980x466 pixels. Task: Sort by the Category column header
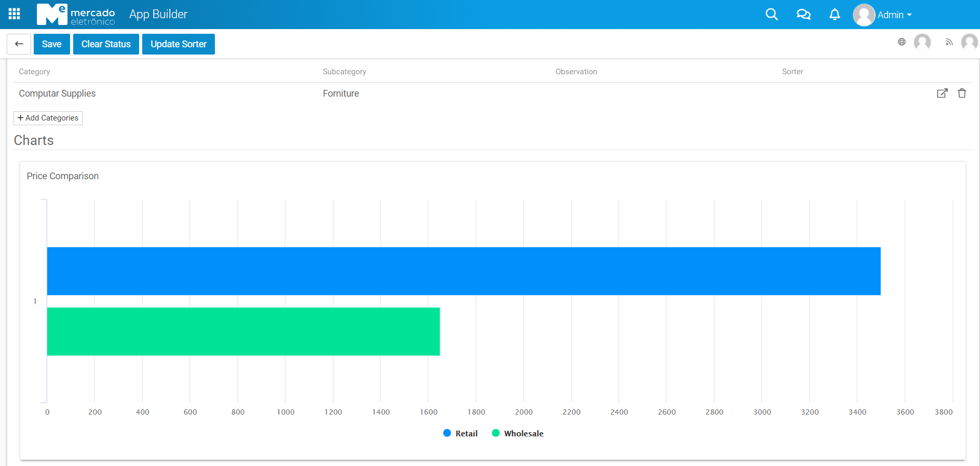[34, 72]
